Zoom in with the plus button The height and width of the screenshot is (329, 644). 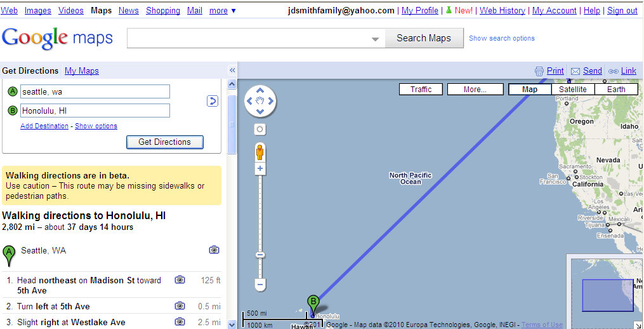tap(260, 168)
